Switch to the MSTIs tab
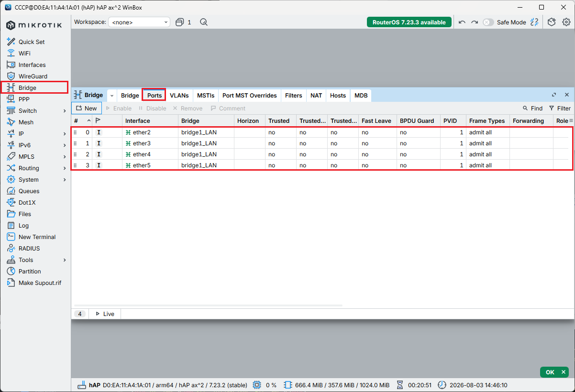The height and width of the screenshot is (392, 575). click(206, 96)
